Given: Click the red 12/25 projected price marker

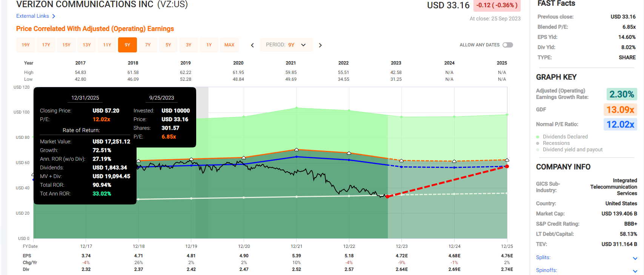Looking at the screenshot, I should coord(507,166).
